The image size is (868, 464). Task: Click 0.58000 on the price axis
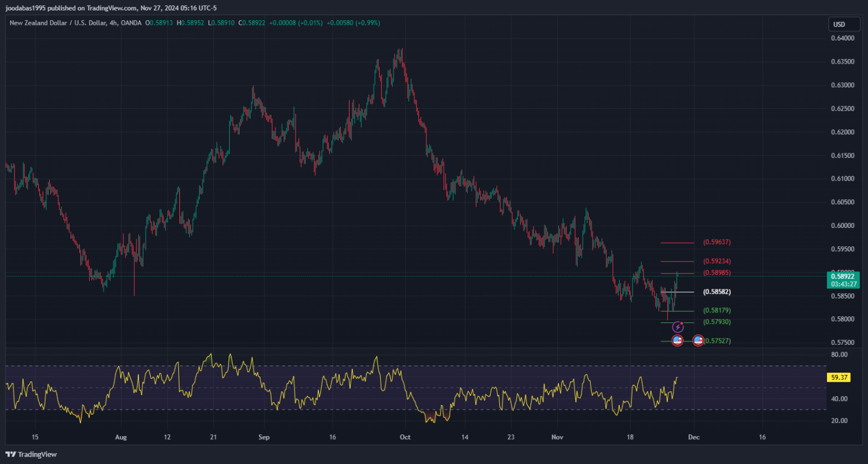pos(843,319)
